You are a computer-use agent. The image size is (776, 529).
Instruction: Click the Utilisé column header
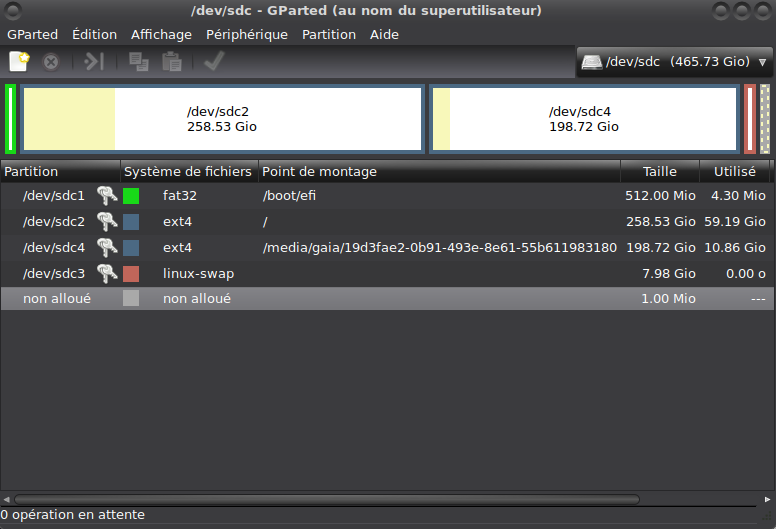click(x=734, y=172)
